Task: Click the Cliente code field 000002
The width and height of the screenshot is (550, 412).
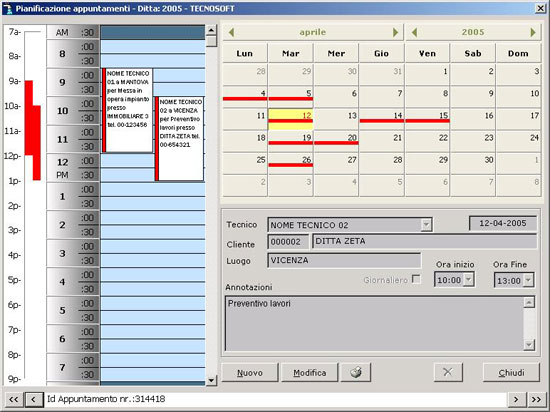Action: (x=288, y=242)
